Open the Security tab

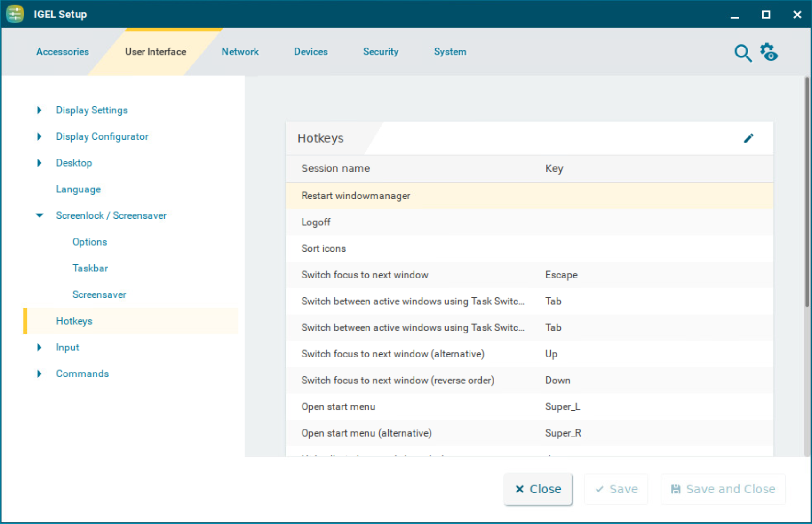click(381, 52)
